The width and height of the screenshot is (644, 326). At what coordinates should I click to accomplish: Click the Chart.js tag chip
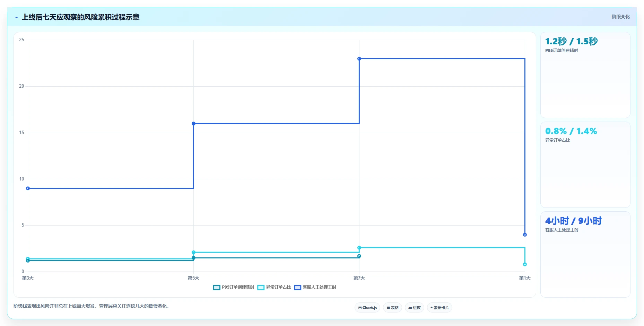[367, 308]
